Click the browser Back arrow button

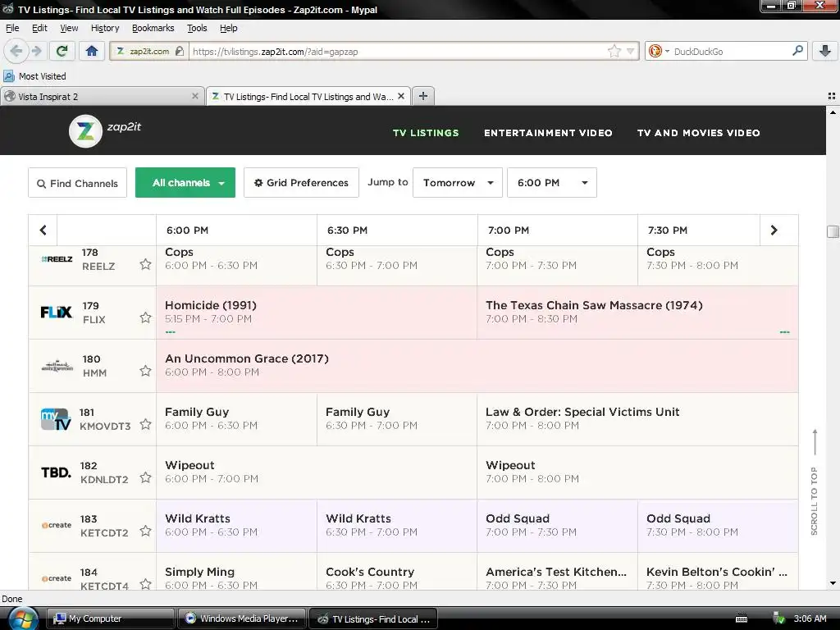16,51
